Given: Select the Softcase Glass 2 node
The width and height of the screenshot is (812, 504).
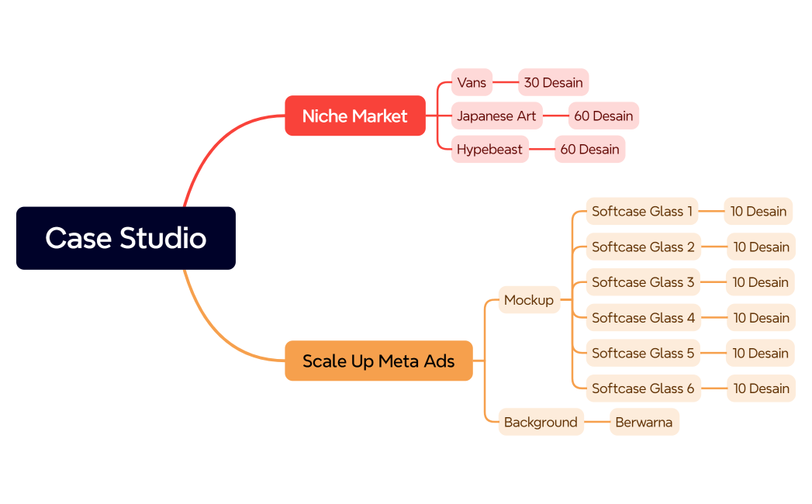Looking at the screenshot, I should click(643, 247).
